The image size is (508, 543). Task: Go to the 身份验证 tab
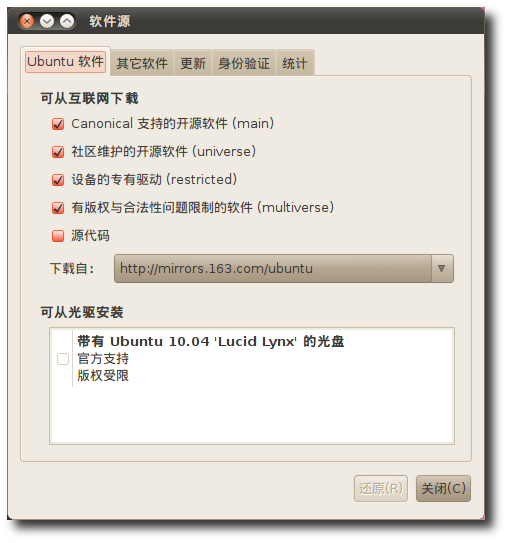click(x=244, y=63)
